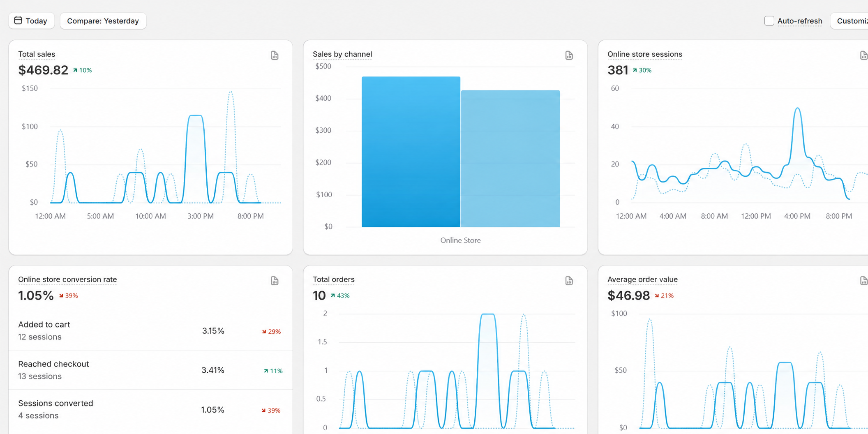
Task: Click the 1.05% conversion rate headline value
Action: coord(36,295)
